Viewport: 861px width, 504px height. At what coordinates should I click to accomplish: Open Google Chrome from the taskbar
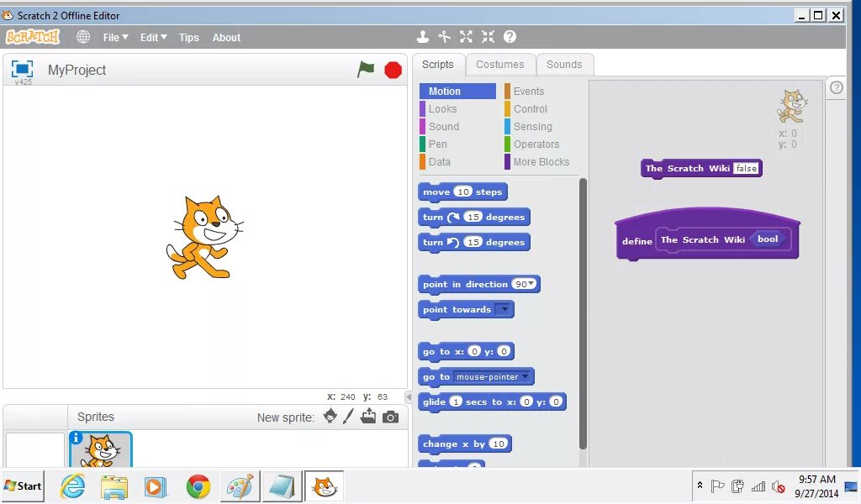198,486
